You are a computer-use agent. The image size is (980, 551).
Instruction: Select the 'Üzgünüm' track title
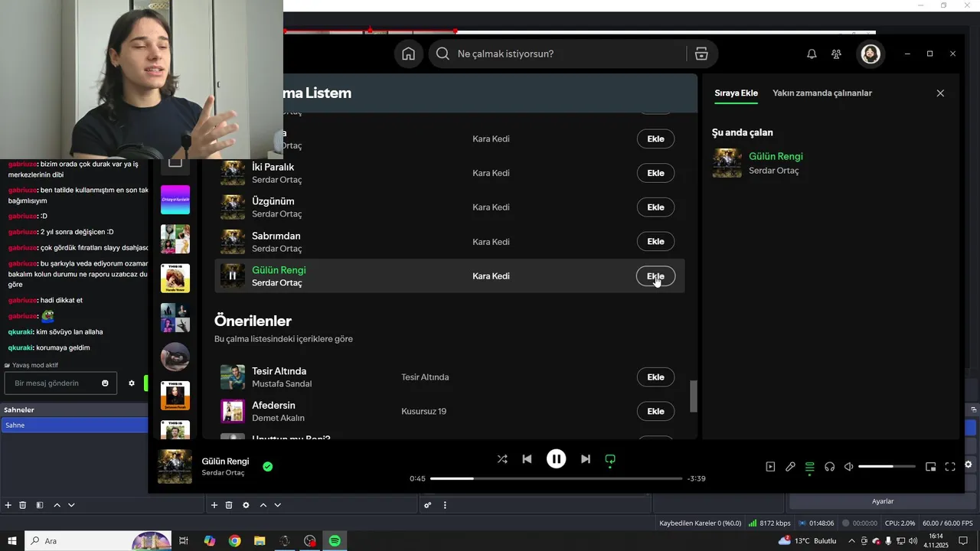273,201
